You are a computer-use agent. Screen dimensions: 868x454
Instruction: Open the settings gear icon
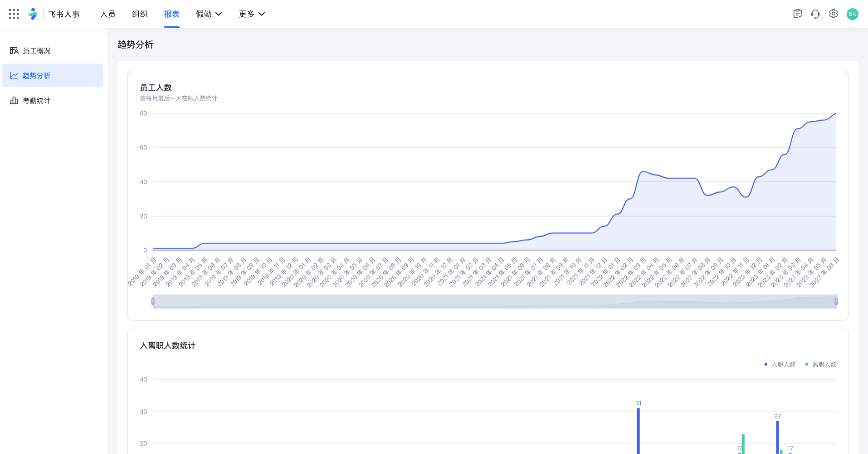834,14
